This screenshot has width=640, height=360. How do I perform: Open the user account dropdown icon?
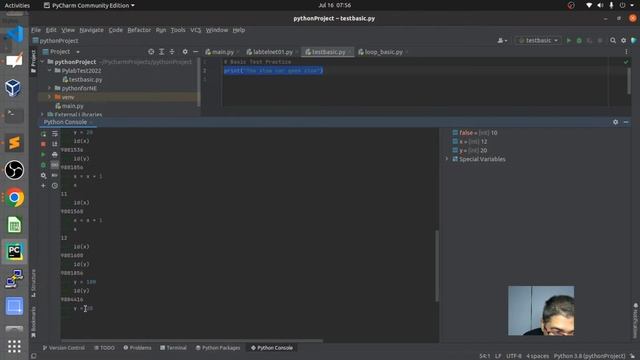coord(502,40)
